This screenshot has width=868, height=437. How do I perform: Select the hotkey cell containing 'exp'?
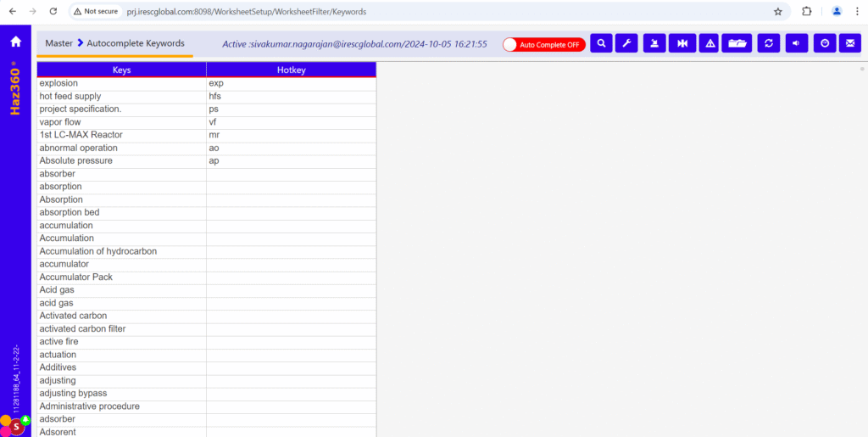pyautogui.click(x=291, y=83)
